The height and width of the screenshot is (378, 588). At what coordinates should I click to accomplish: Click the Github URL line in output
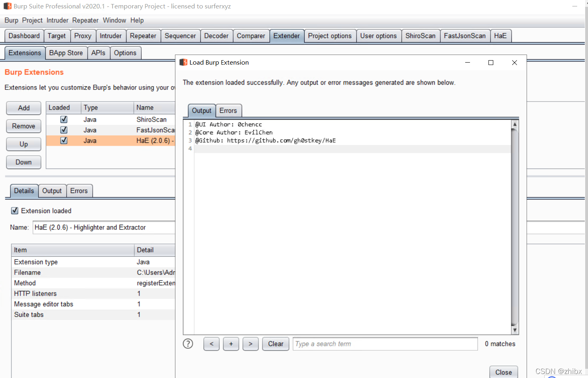coord(266,140)
